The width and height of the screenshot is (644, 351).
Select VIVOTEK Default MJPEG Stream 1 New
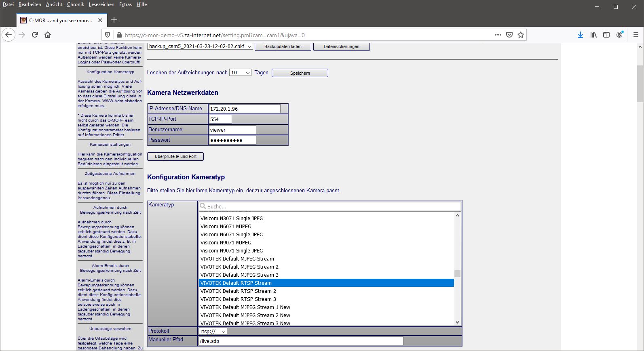tap(326, 307)
